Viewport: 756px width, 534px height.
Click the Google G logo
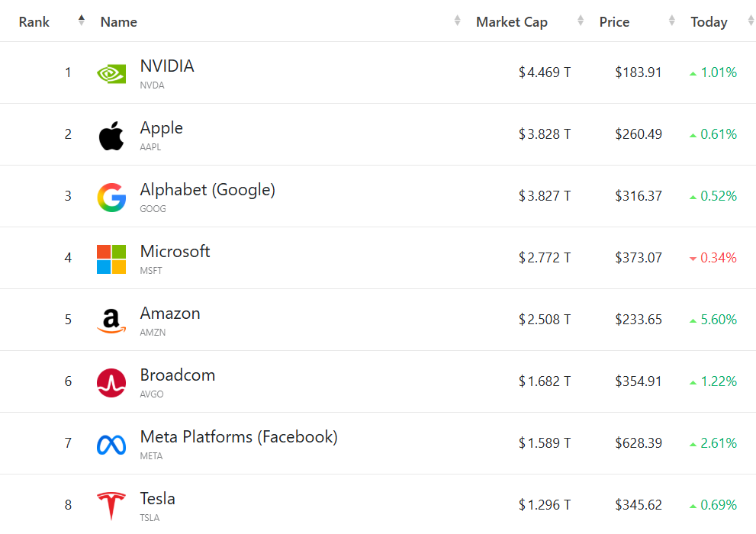tap(111, 197)
